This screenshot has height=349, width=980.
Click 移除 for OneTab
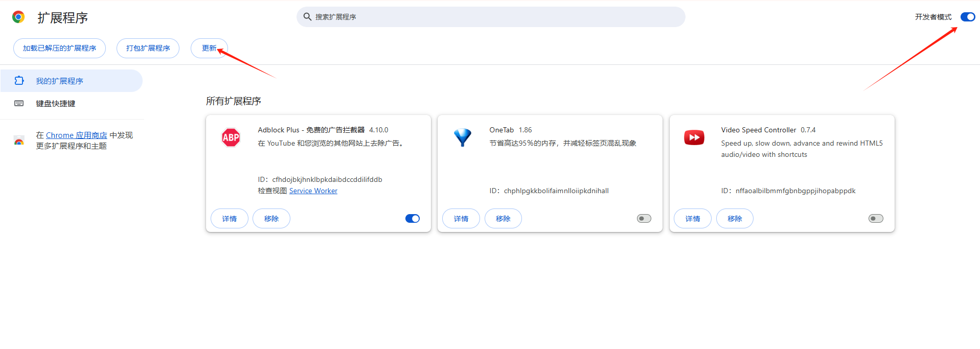coord(503,219)
